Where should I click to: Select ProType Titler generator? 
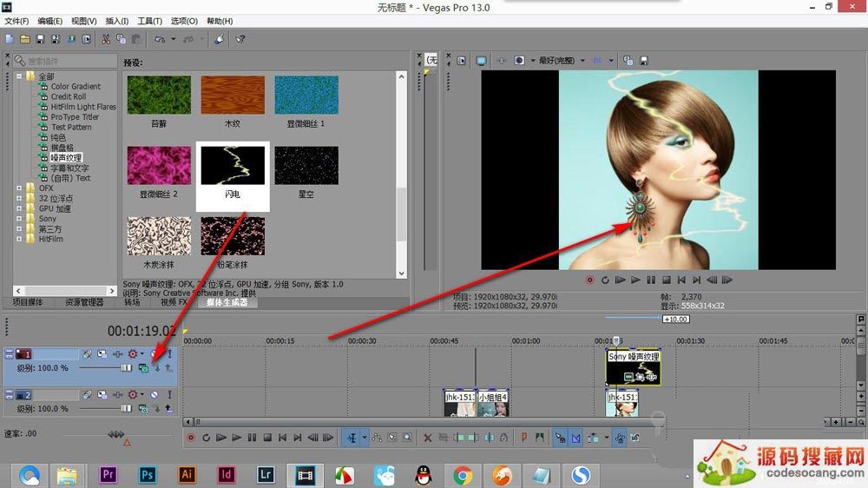[x=75, y=117]
